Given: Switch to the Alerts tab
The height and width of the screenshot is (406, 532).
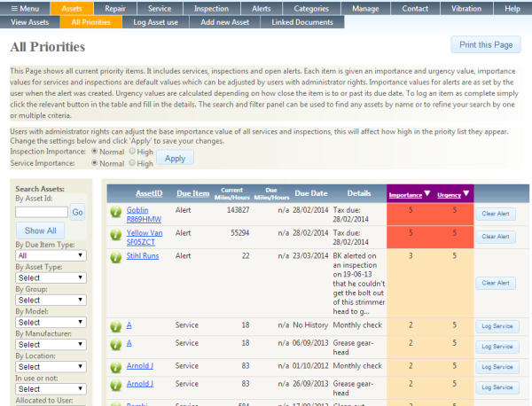Looking at the screenshot, I should tap(262, 9).
